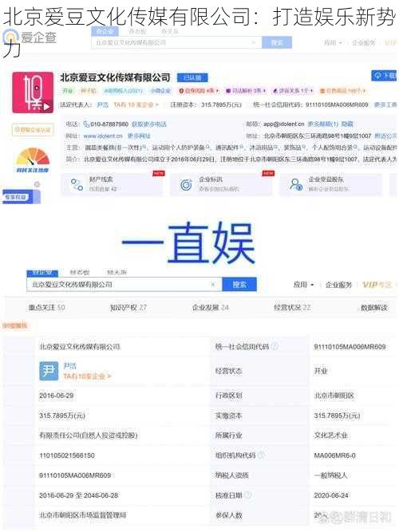The image size is (399, 532).
Task: Click the blue 尹 avatar icon
Action: pyautogui.click(x=49, y=371)
